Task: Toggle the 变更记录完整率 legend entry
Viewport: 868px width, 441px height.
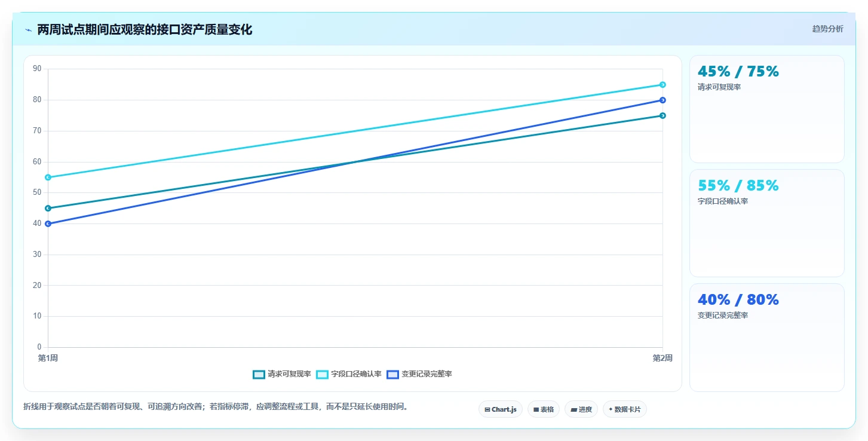Action: 419,374
